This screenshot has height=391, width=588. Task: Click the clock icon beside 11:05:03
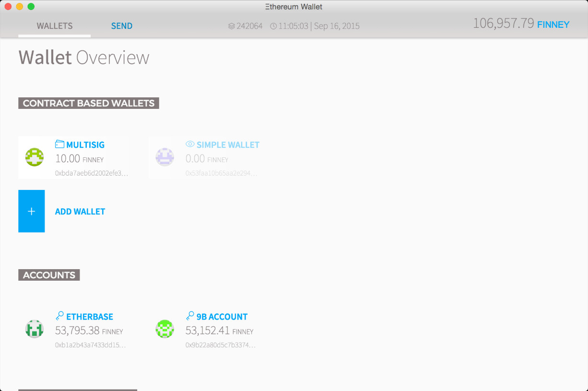point(273,26)
